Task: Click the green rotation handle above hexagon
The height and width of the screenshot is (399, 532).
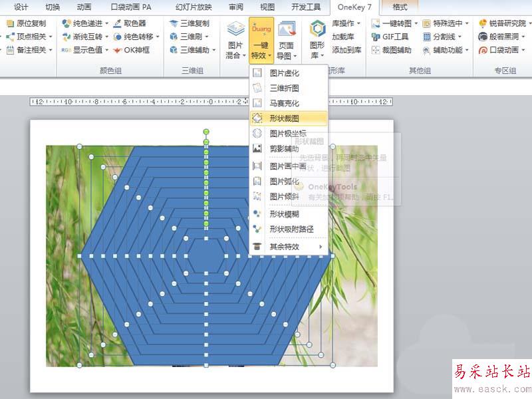Action: click(x=206, y=132)
